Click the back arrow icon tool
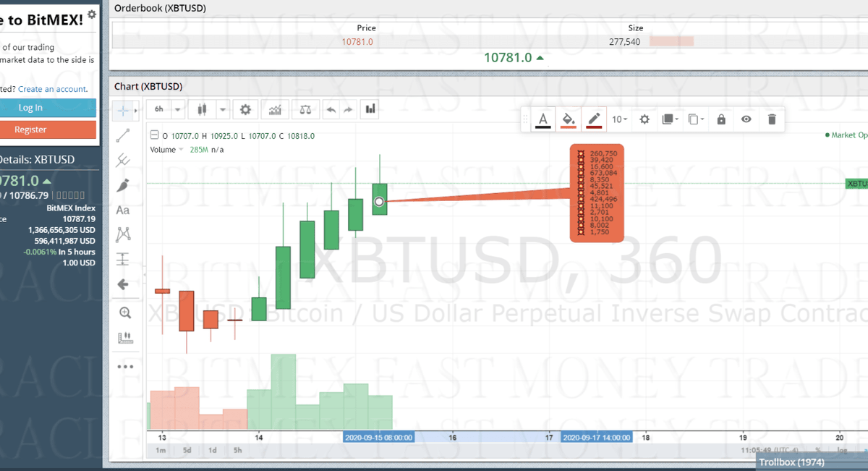 tap(123, 284)
